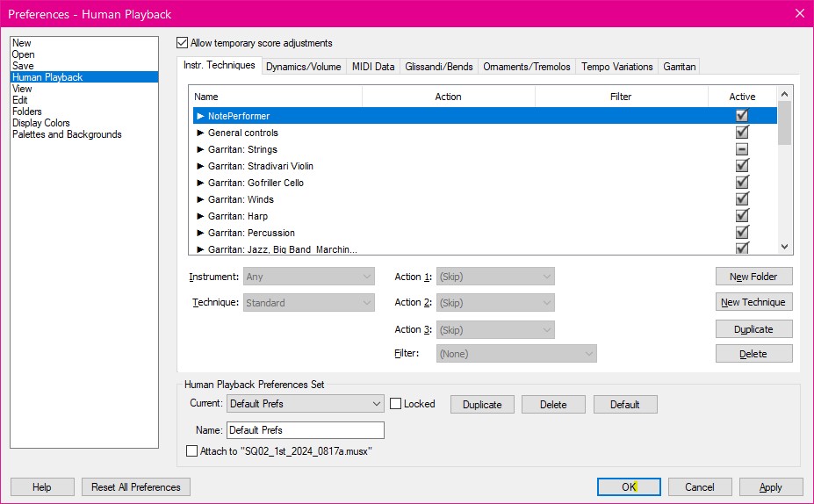
Task: Open the Garritan tab
Action: pyautogui.click(x=679, y=67)
